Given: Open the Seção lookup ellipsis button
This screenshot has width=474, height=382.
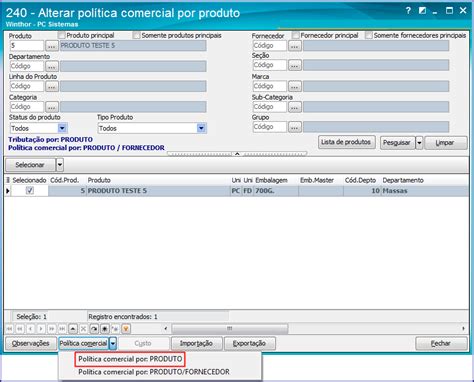Looking at the screenshot, I should [x=295, y=65].
